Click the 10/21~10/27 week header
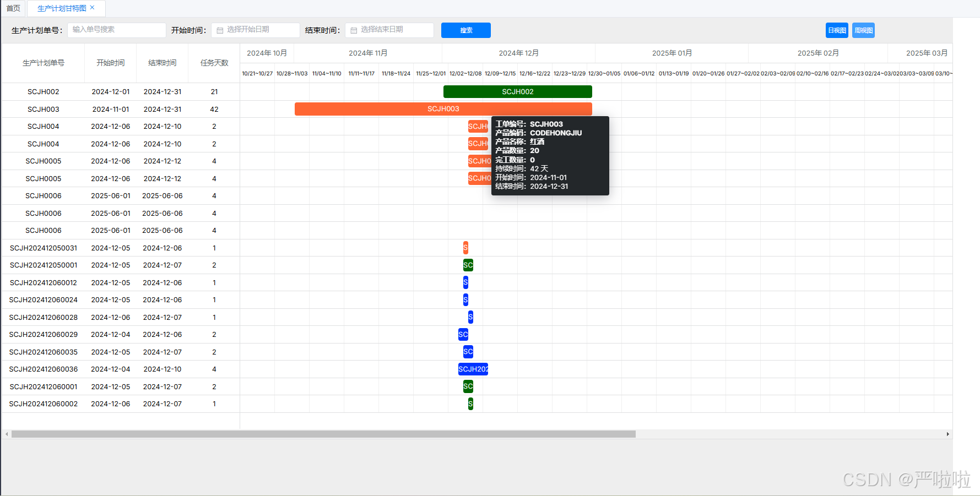Image resolution: width=980 pixels, height=496 pixels. [x=257, y=73]
